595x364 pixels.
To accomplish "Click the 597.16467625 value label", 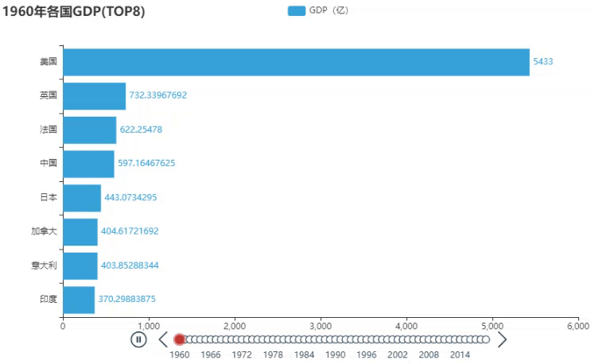I will [x=146, y=163].
